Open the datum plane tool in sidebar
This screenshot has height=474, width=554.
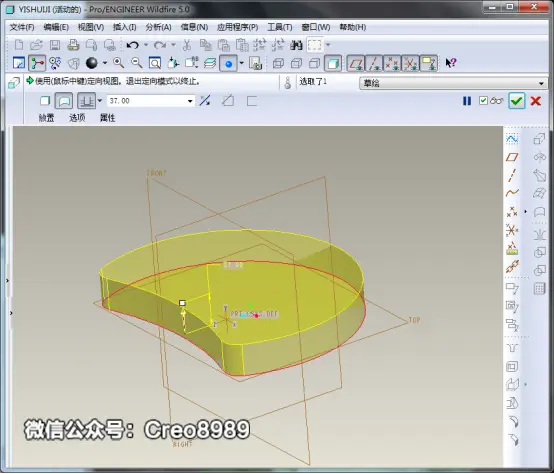coord(512,157)
